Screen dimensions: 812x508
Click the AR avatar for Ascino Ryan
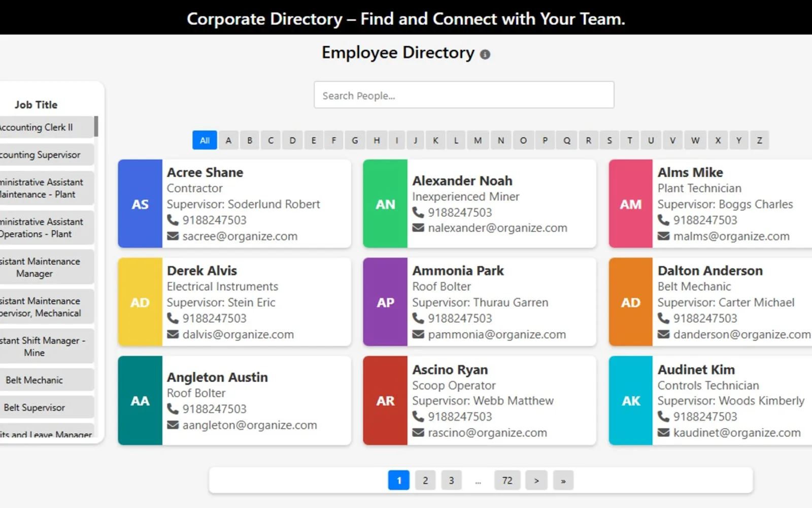pyautogui.click(x=385, y=400)
